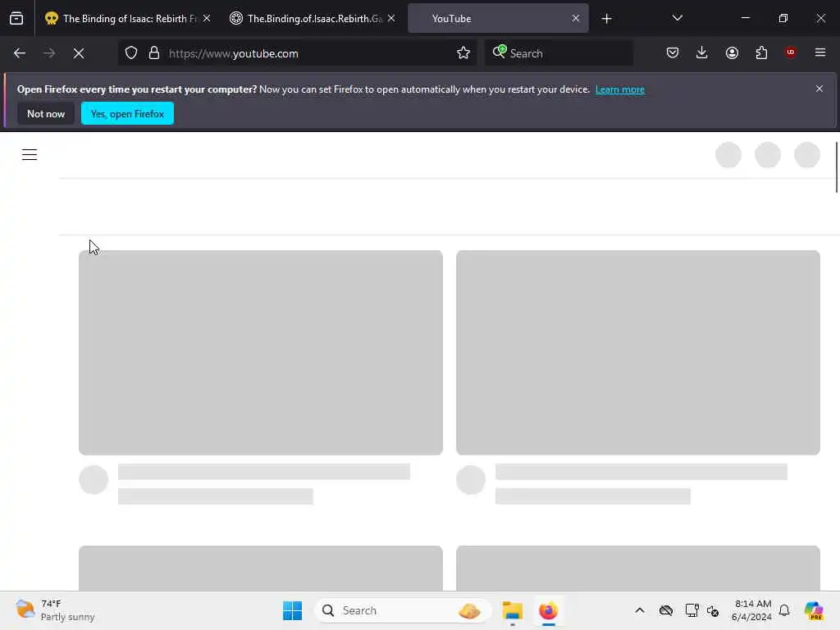The width and height of the screenshot is (840, 630).
Task: Switch to The Binding of Isaac: Rebirth Fr tab
Action: point(127,18)
